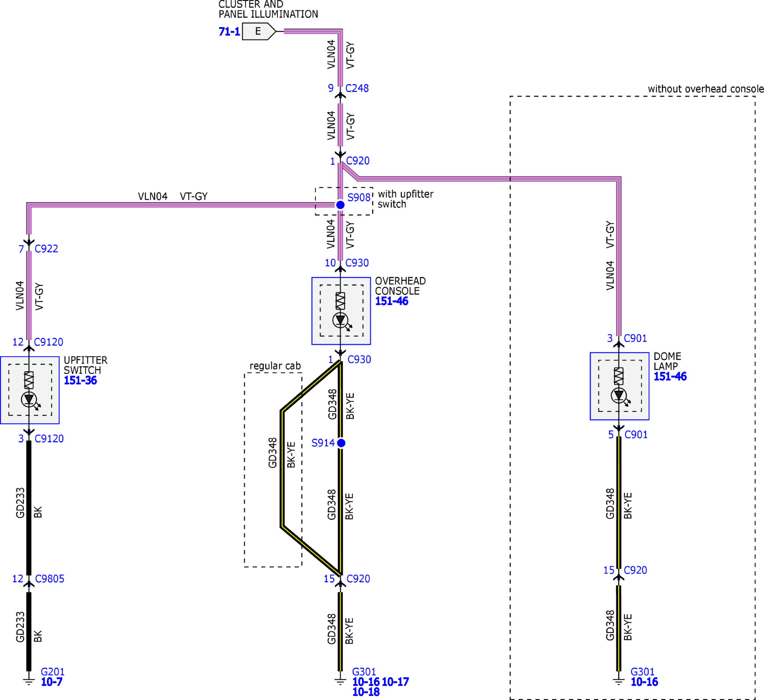Click the C922 connector label
The image size is (764, 700).
coord(46,249)
